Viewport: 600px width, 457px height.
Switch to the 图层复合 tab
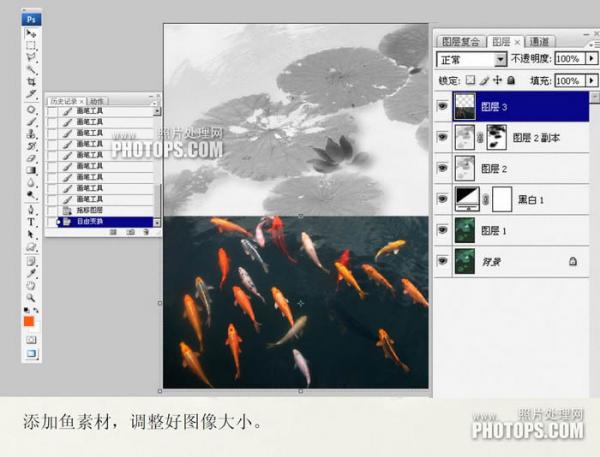point(460,41)
